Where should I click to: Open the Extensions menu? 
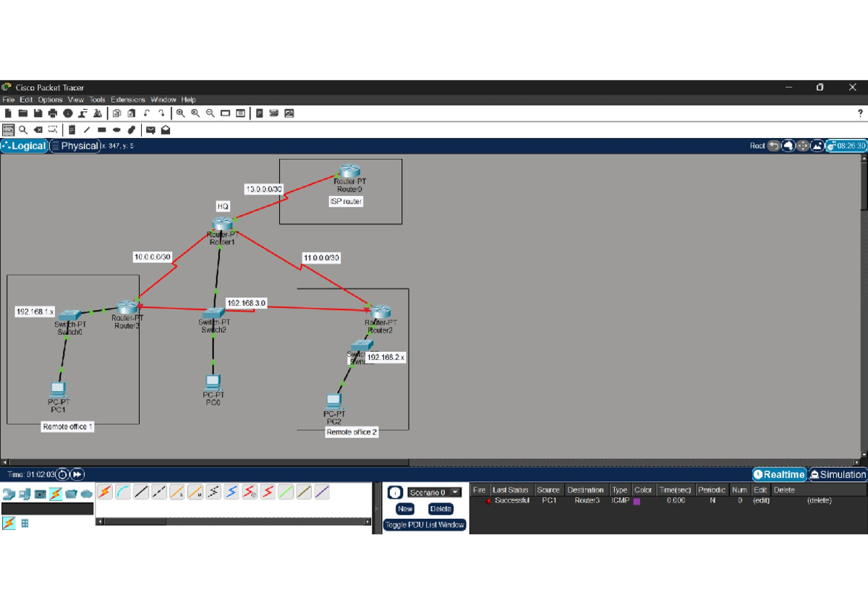tap(128, 100)
